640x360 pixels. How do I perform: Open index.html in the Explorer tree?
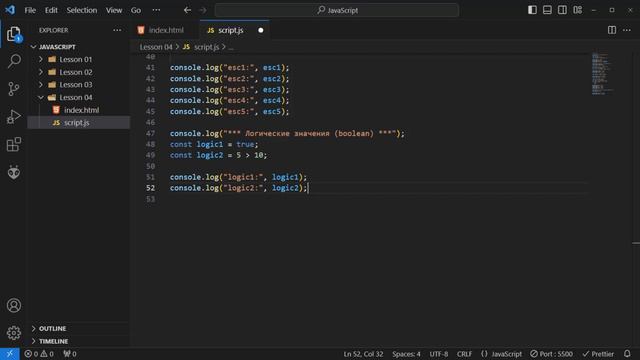[81, 110]
